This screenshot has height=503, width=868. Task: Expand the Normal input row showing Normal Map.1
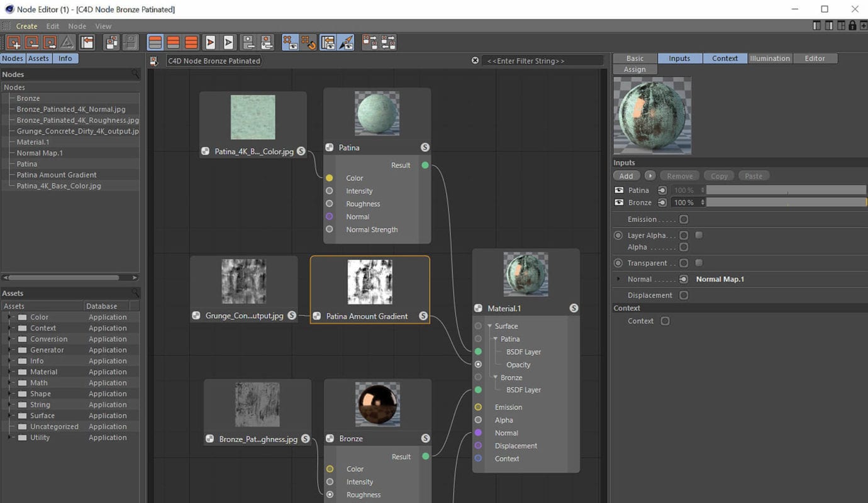point(617,279)
